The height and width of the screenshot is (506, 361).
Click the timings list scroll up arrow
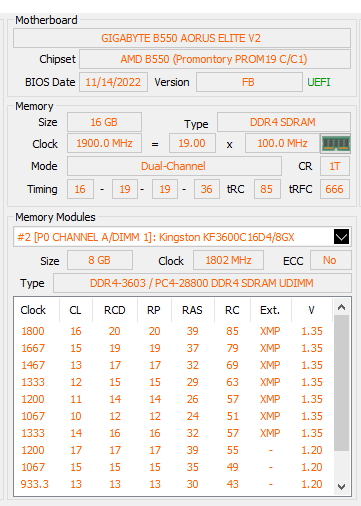341,307
